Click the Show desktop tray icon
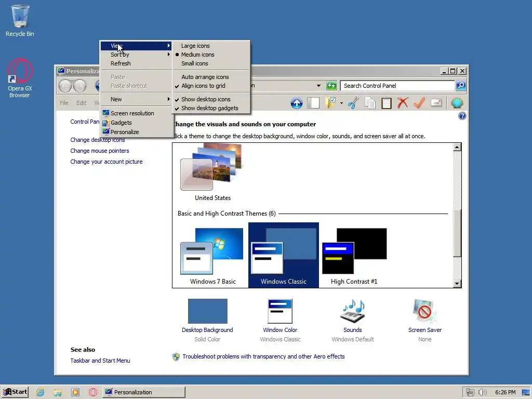 526,392
